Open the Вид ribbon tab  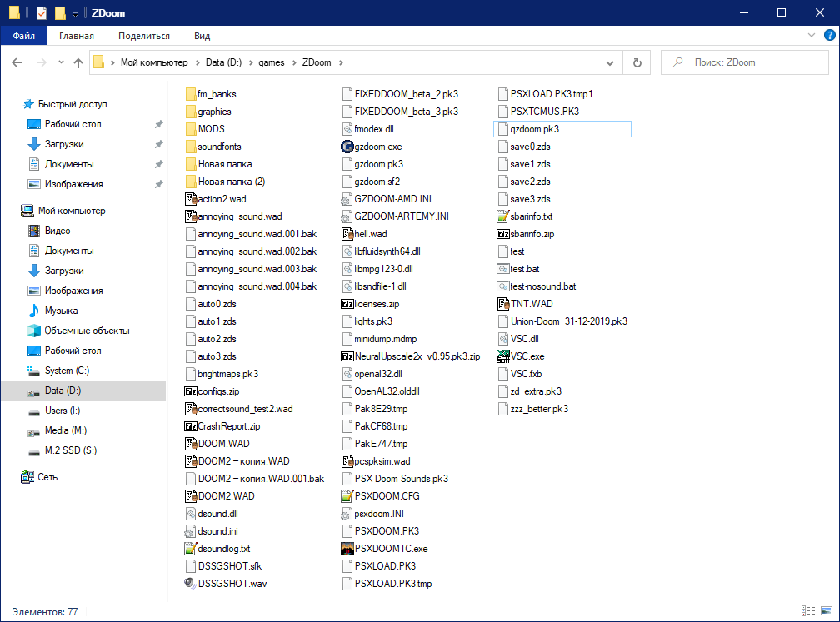(x=202, y=36)
